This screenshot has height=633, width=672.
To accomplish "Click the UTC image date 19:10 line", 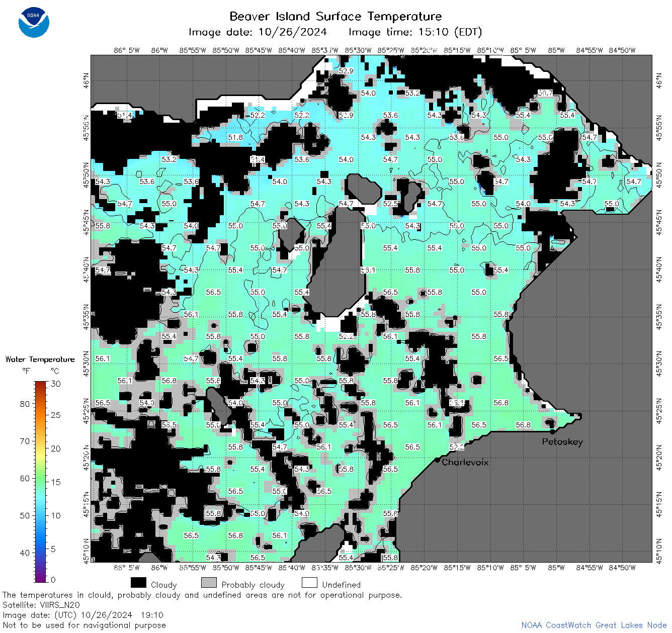I will point(83,615).
